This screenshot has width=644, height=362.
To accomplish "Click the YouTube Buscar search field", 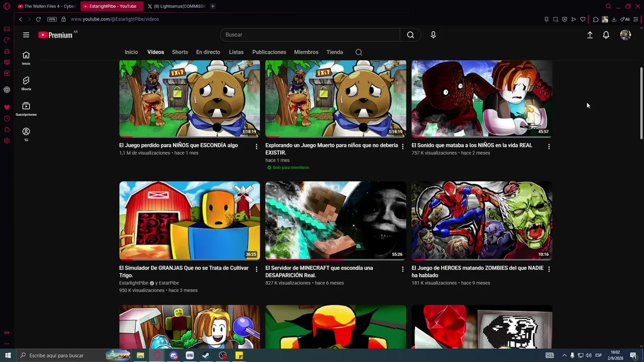I will coord(310,35).
